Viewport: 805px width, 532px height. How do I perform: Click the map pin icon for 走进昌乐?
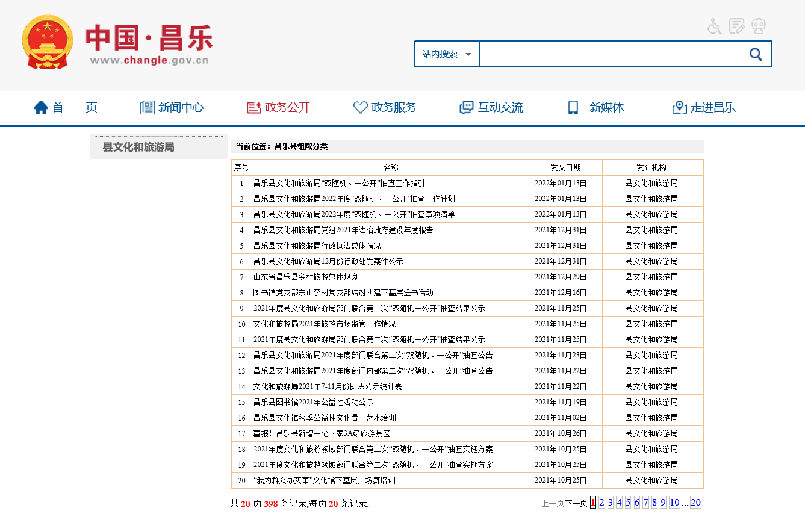pyautogui.click(x=679, y=108)
